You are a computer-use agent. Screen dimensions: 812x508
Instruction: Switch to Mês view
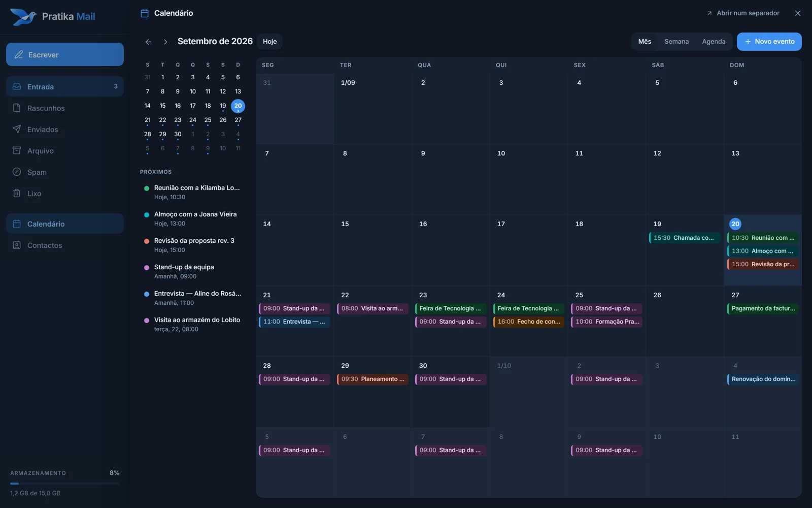645,42
